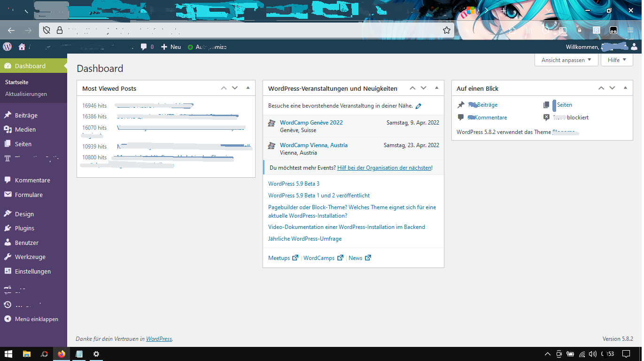Screen dimensions: 644x361
Task: Open the Autoptimize admin bar item
Action: point(207,47)
